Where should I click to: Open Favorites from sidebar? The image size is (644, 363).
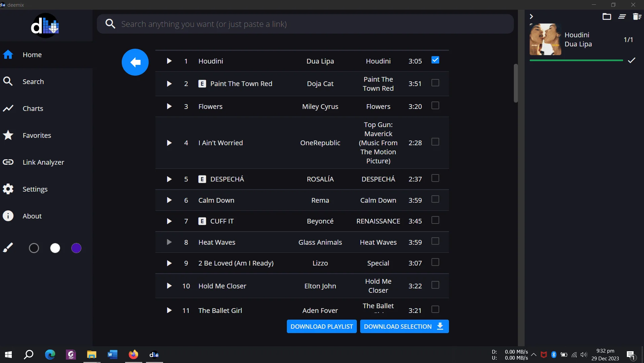(x=46, y=135)
